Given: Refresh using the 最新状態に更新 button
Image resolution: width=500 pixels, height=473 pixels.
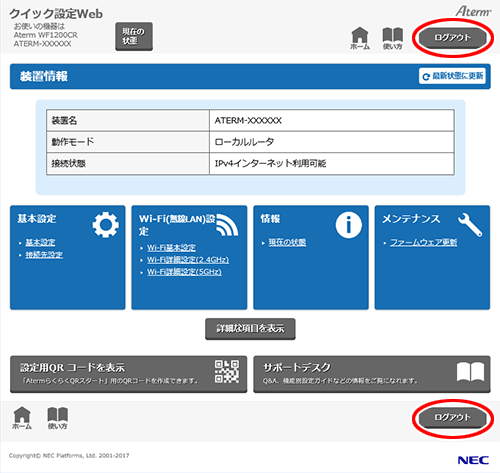Looking at the screenshot, I should tap(452, 76).
